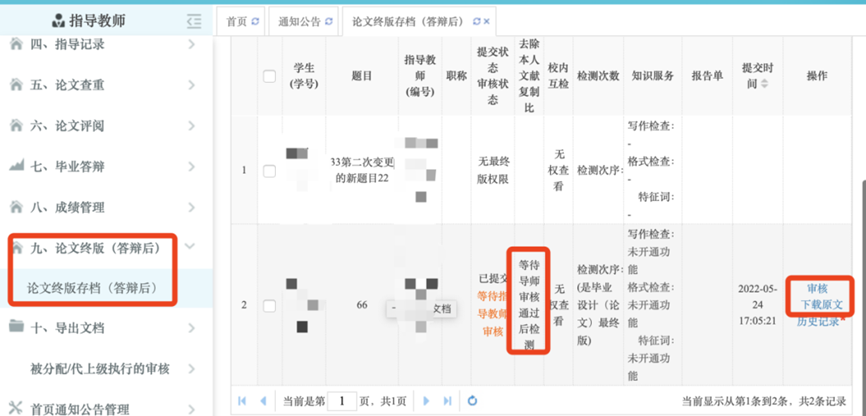Collapse the sidebar with the top menu icon

pos(194,20)
